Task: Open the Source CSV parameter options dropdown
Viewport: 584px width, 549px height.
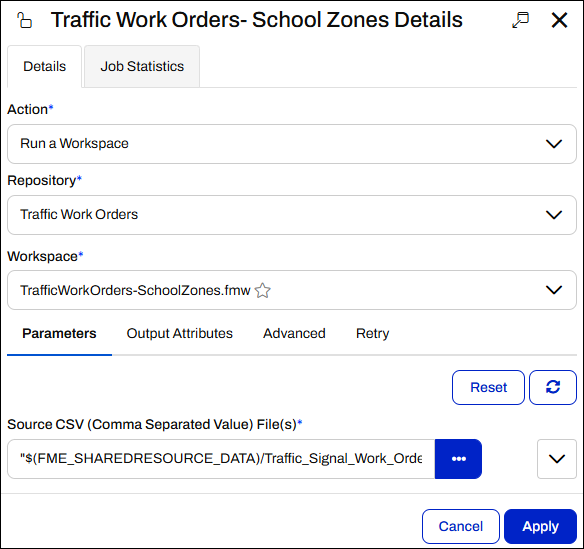Action: click(557, 459)
